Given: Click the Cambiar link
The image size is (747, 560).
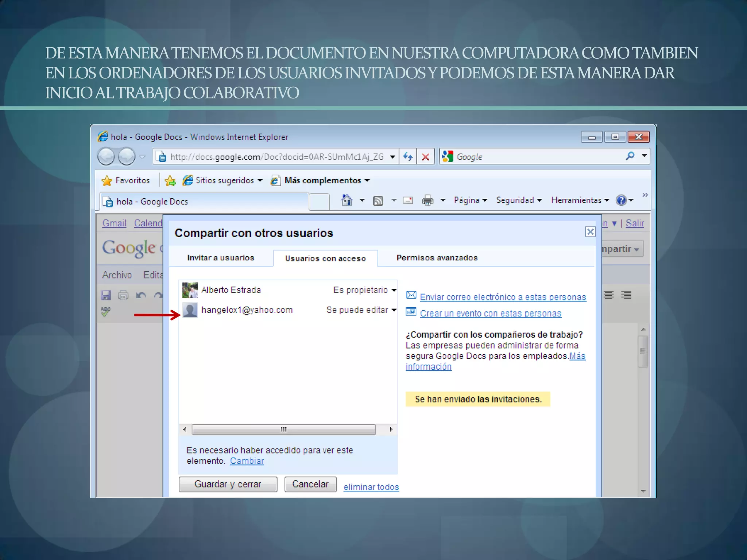Looking at the screenshot, I should (x=247, y=461).
